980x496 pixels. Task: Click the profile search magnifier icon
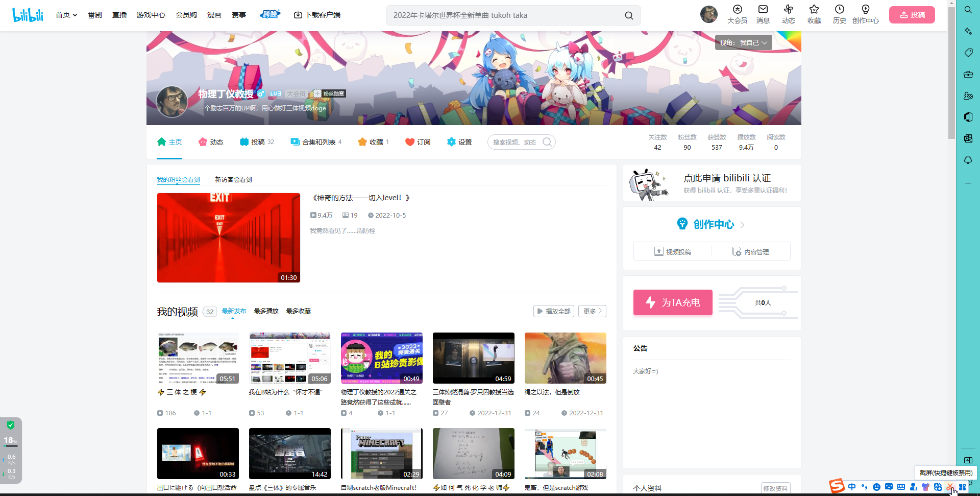pyautogui.click(x=547, y=142)
